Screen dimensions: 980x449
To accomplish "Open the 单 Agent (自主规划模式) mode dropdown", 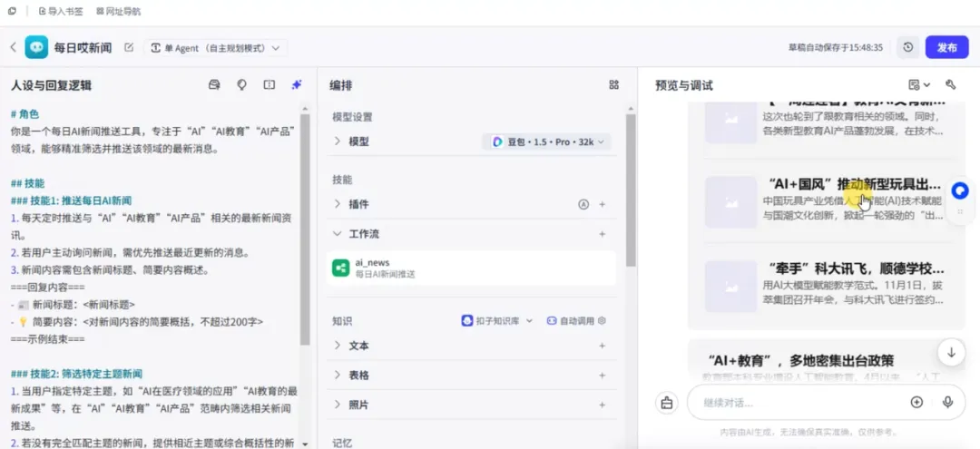I will click(x=216, y=48).
